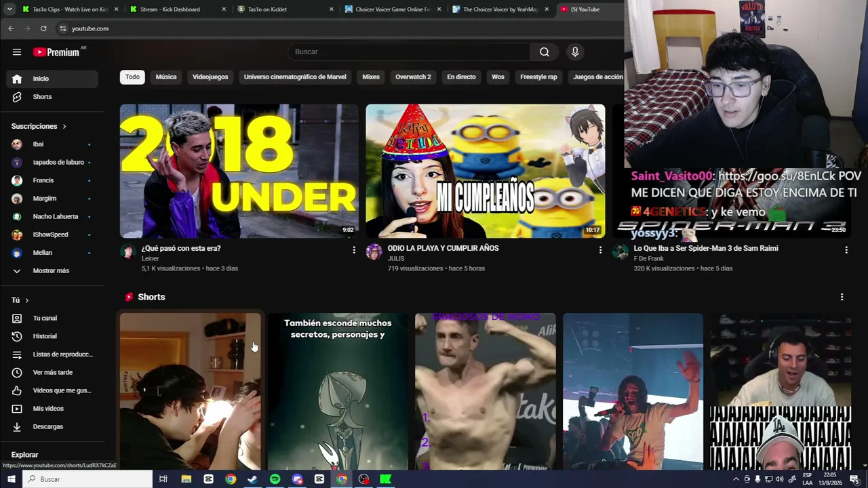
Task: Select the Overwatch 2 filter chip
Action: [413, 77]
